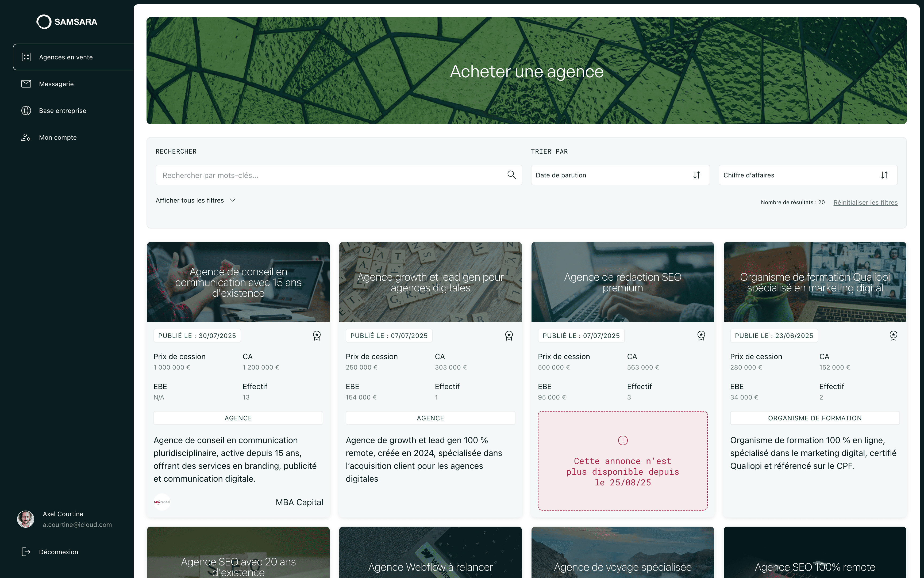Click the 95 000 € EBE value
Image resolution: width=924 pixels, height=578 pixels.
(552, 397)
